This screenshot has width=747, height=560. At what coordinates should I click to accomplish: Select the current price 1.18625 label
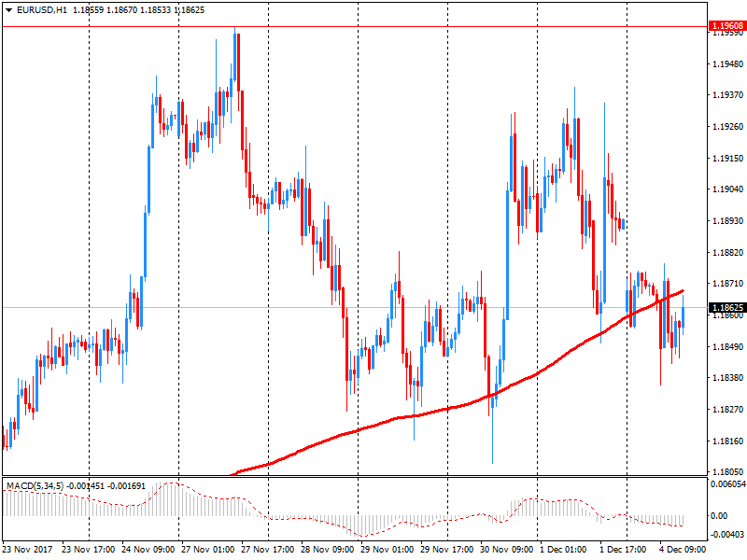click(x=727, y=308)
